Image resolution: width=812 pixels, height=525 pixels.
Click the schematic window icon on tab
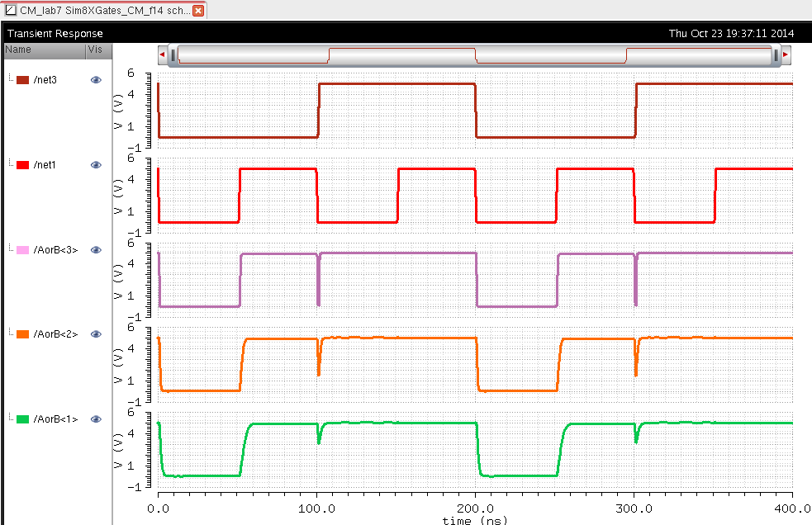11,11
